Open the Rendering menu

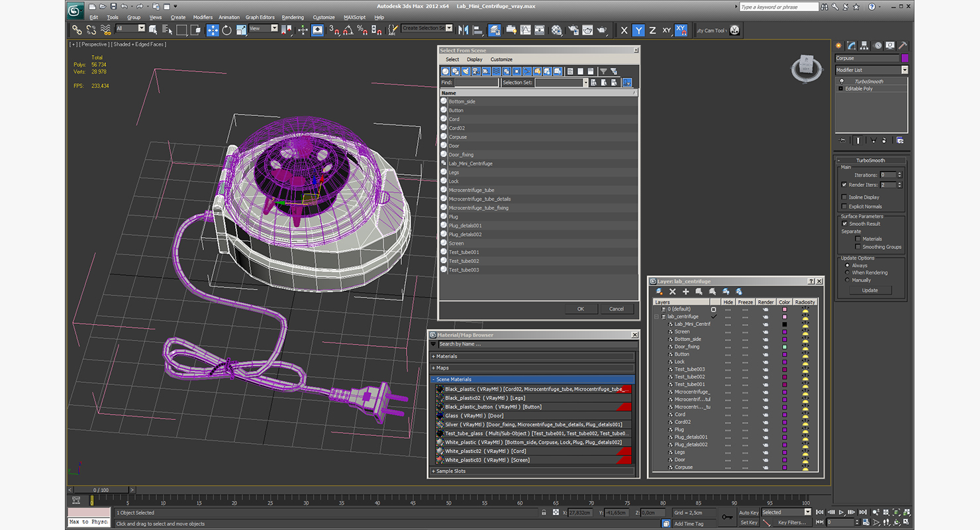tap(293, 17)
